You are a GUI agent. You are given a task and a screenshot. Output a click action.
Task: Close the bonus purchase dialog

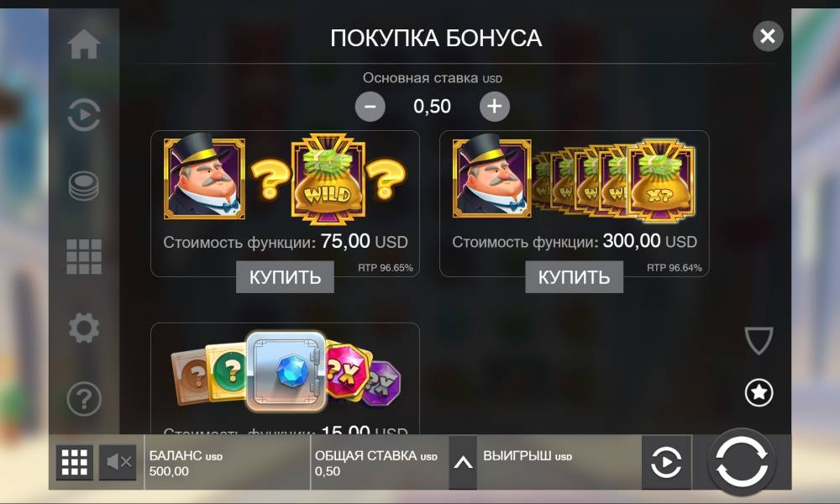[768, 36]
